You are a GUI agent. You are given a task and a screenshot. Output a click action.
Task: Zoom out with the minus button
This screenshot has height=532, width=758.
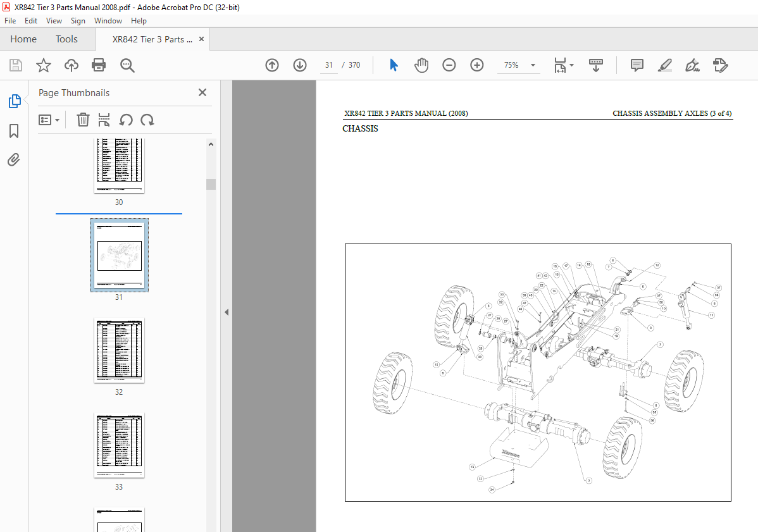point(449,65)
